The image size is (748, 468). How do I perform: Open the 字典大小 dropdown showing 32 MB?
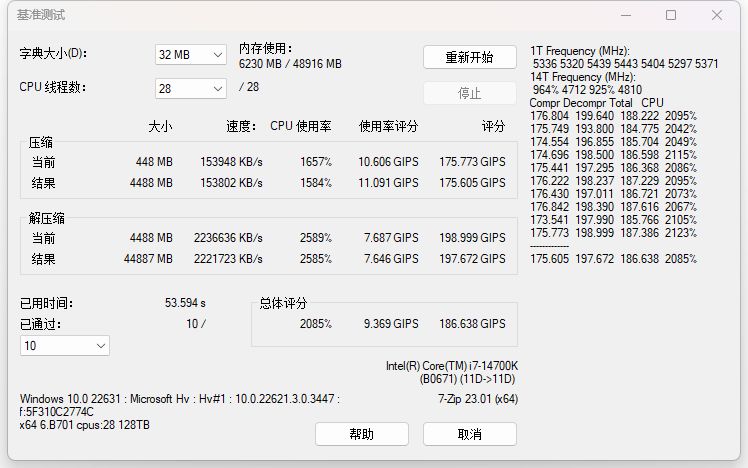pyautogui.click(x=191, y=55)
